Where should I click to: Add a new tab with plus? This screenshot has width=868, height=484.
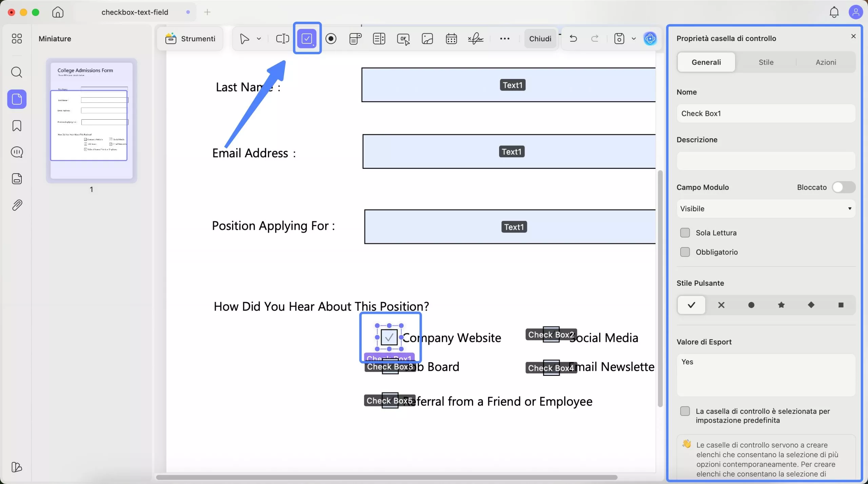[x=208, y=12]
